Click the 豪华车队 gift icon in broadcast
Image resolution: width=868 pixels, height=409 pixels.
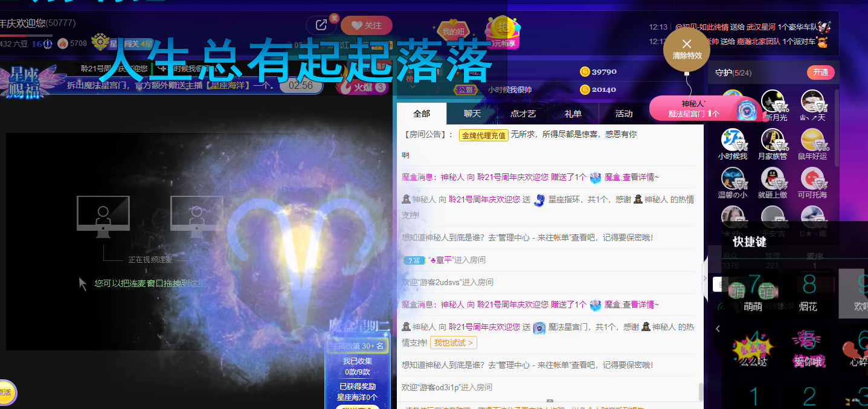pos(825,27)
